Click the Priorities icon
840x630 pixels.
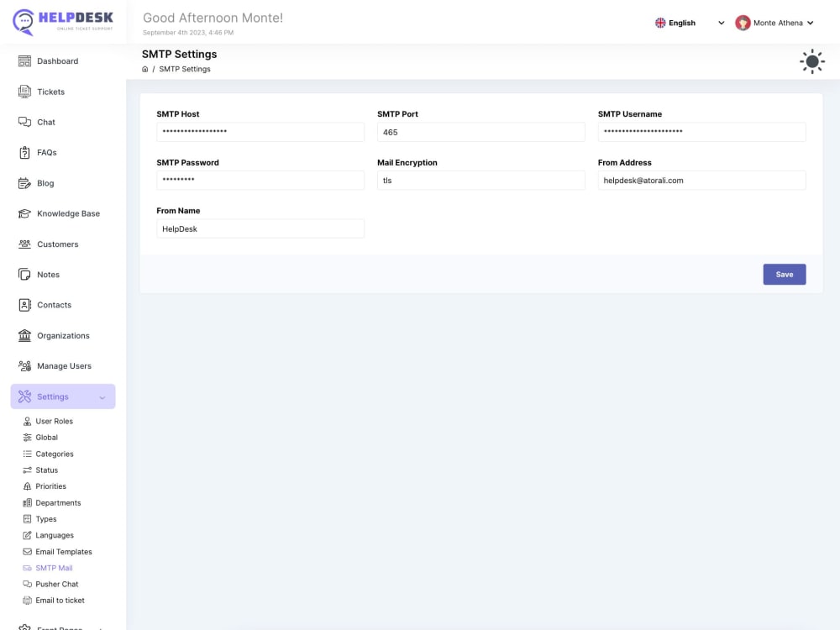click(x=28, y=486)
